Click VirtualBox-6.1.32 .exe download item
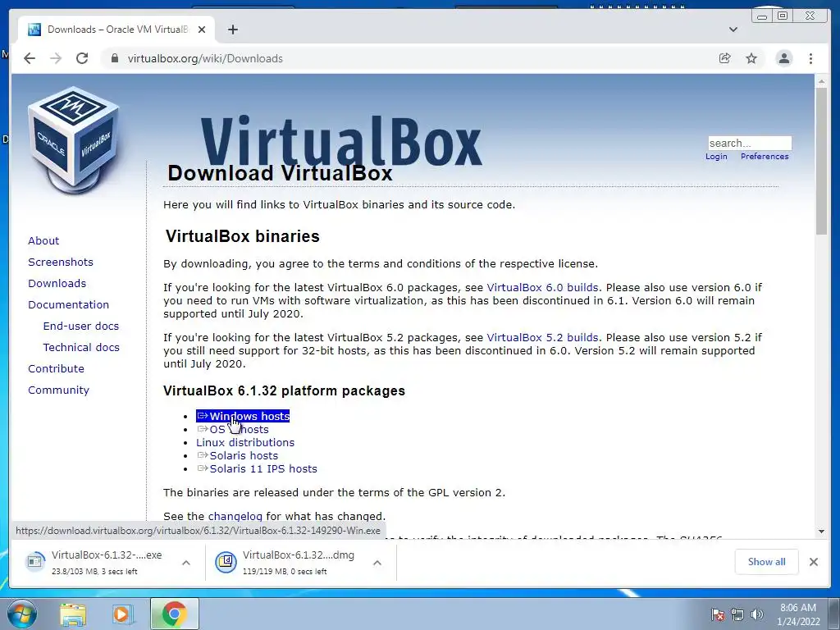This screenshot has height=630, width=840. (x=107, y=561)
